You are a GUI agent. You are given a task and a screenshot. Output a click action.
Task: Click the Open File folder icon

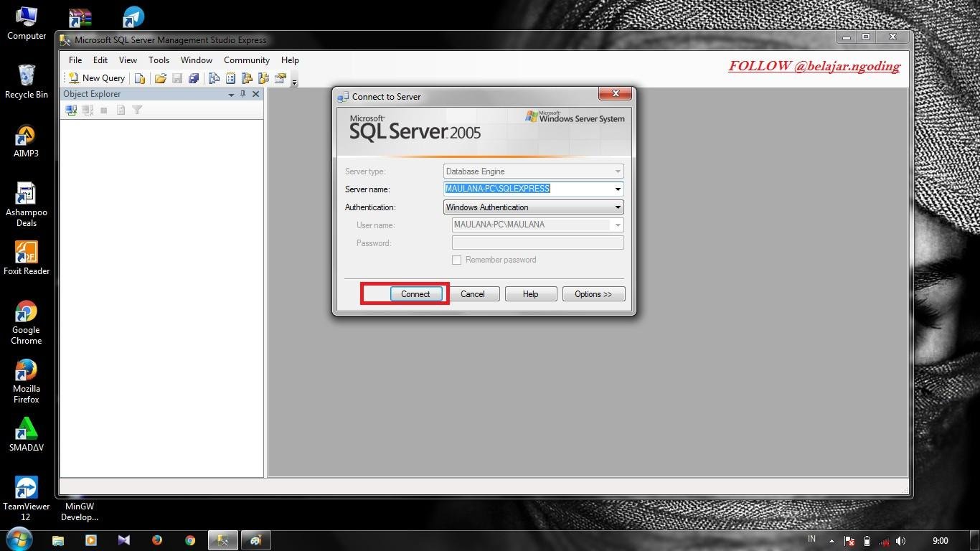[x=161, y=78]
